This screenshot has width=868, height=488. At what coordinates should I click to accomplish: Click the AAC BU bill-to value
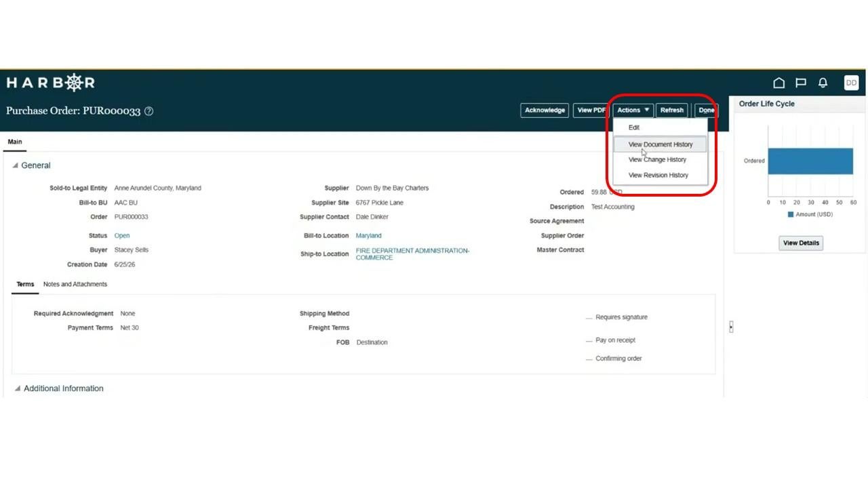pyautogui.click(x=125, y=203)
